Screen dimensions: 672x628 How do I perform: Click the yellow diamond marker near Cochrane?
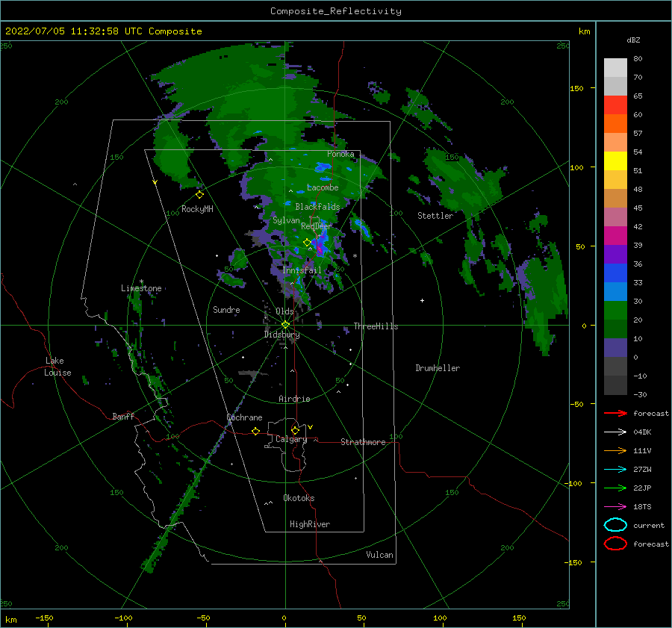[255, 431]
